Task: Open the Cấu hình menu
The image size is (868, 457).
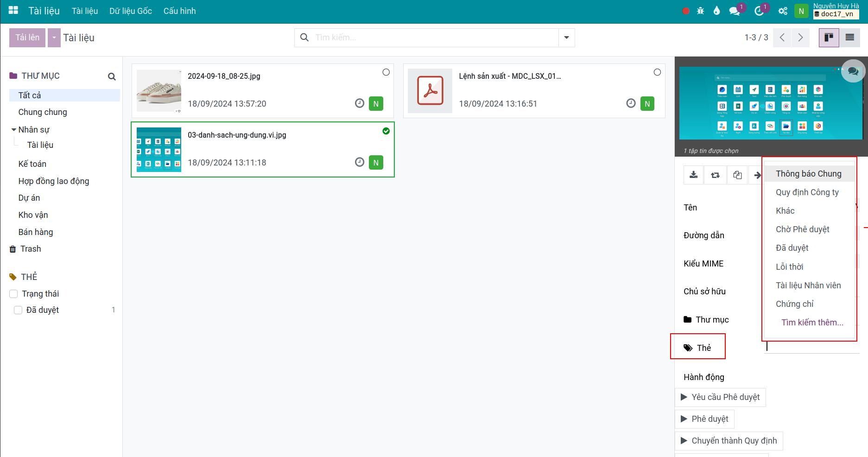Action: coord(179,11)
